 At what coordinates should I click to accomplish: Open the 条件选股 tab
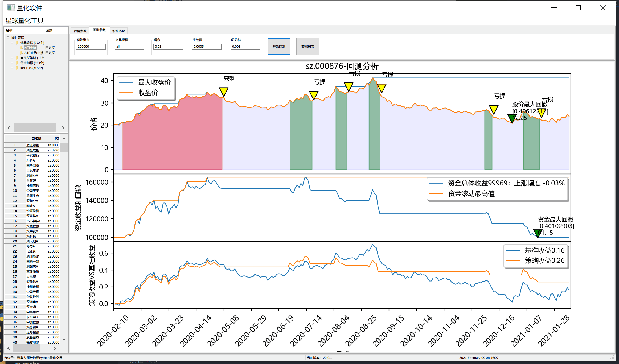pos(118,31)
